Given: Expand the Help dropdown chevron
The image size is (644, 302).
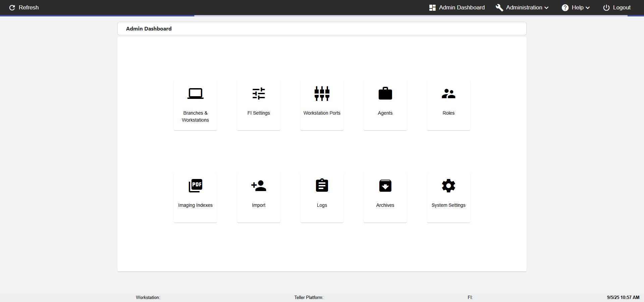Looking at the screenshot, I should click(x=588, y=8).
